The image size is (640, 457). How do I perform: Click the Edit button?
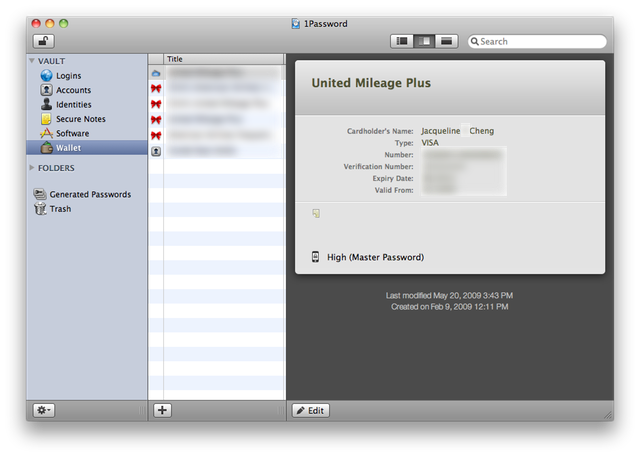(x=311, y=410)
